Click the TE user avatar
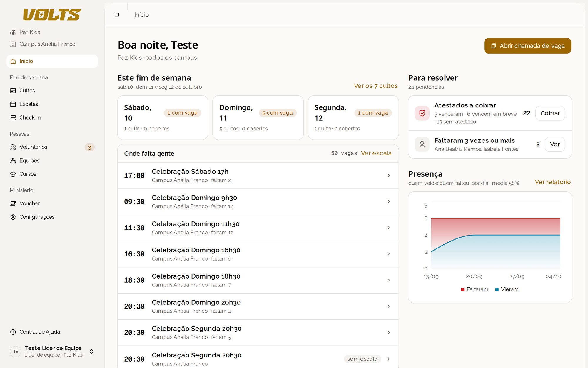The width and height of the screenshot is (588, 368). point(16,352)
